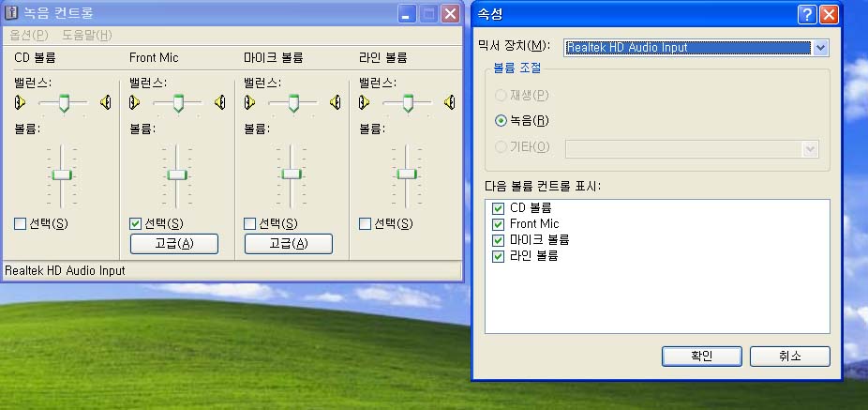The image size is (868, 410).
Task: Click the Front Mic vertical volume slider
Action: point(177,175)
